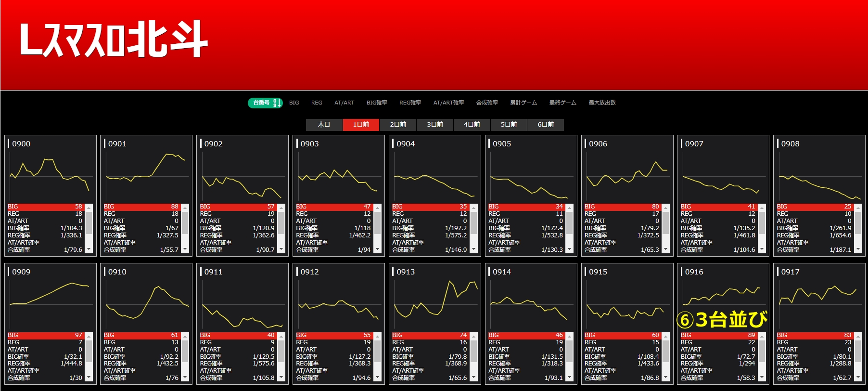
Task: Click scroll-down arrow in 0907 data list
Action: (762, 249)
